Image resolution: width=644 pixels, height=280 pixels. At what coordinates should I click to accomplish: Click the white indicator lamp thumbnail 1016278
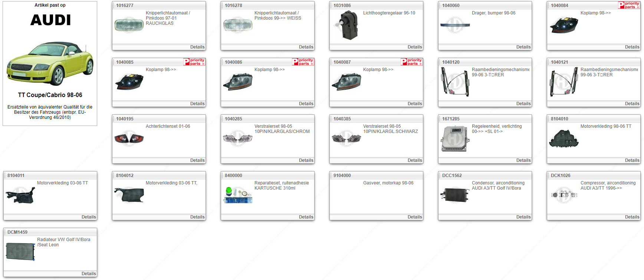[x=237, y=25]
